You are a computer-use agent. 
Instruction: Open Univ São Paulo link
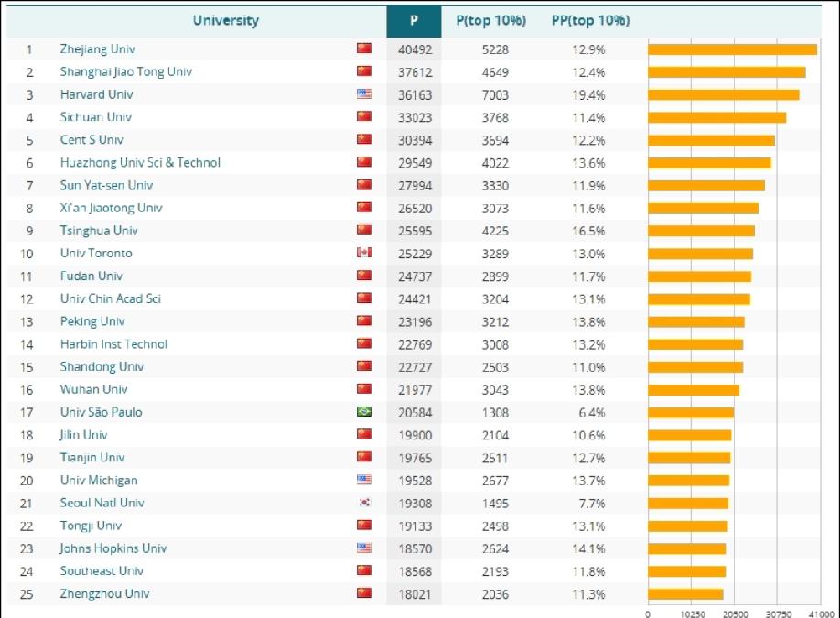coord(102,413)
